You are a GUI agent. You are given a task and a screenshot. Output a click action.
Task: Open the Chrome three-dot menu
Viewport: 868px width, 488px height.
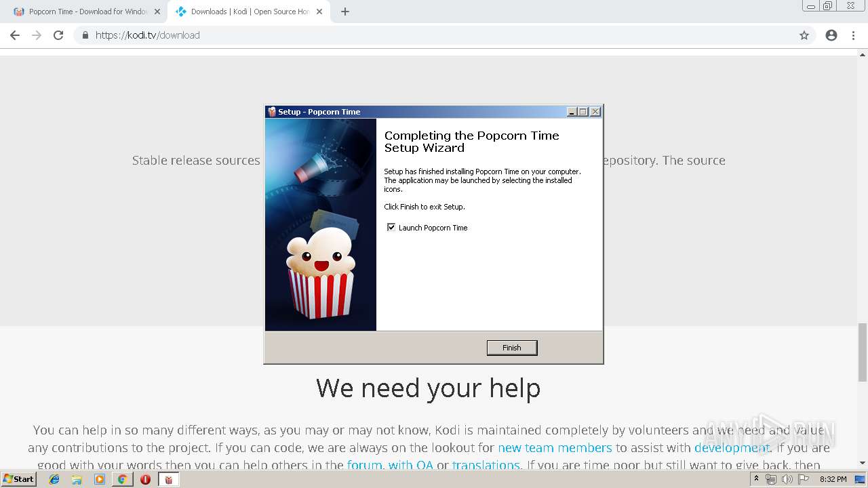(853, 35)
